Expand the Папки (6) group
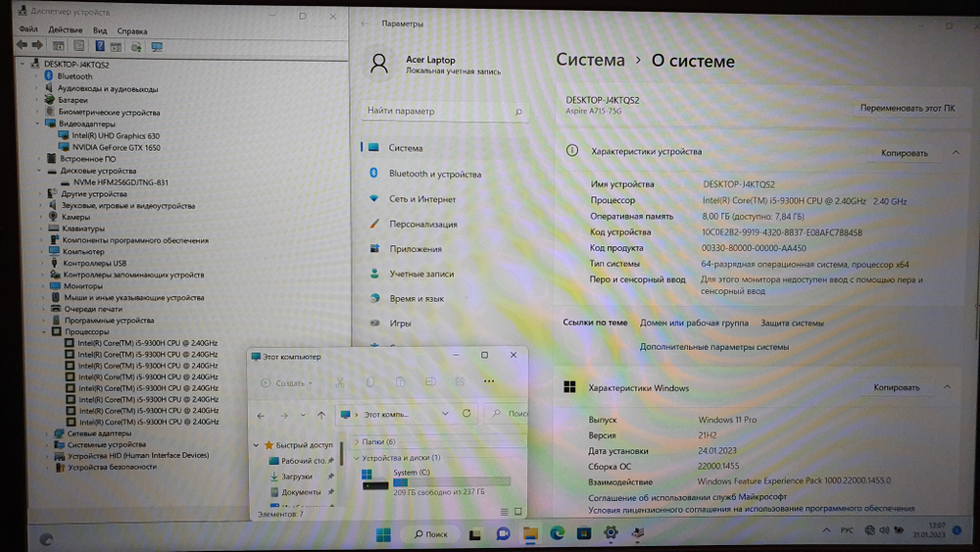The width and height of the screenshot is (980, 552). 356,442
